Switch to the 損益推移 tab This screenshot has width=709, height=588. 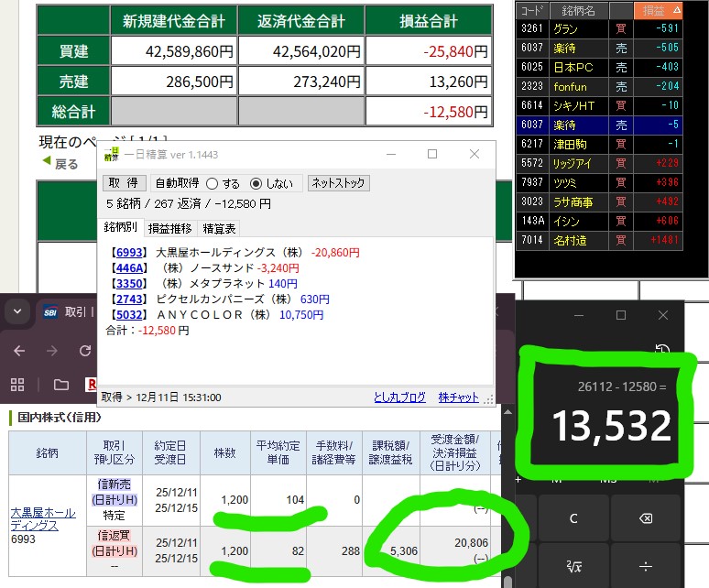point(170,228)
